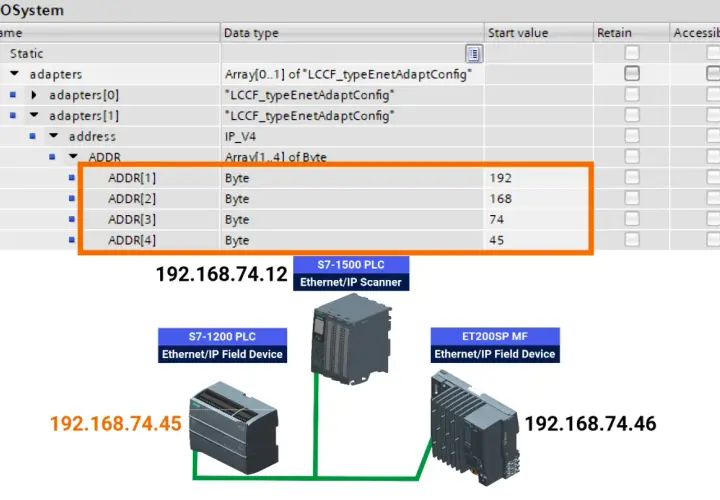Screen dimensions: 720x500
Task: Click the blue marker beside ADDR[4]
Action: pyautogui.click(x=72, y=239)
